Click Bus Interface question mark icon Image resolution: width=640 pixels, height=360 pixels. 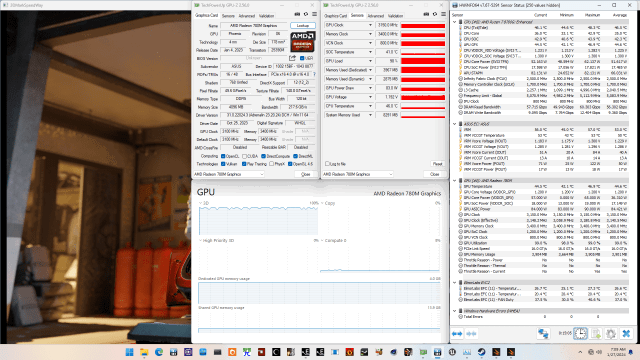pos(314,74)
